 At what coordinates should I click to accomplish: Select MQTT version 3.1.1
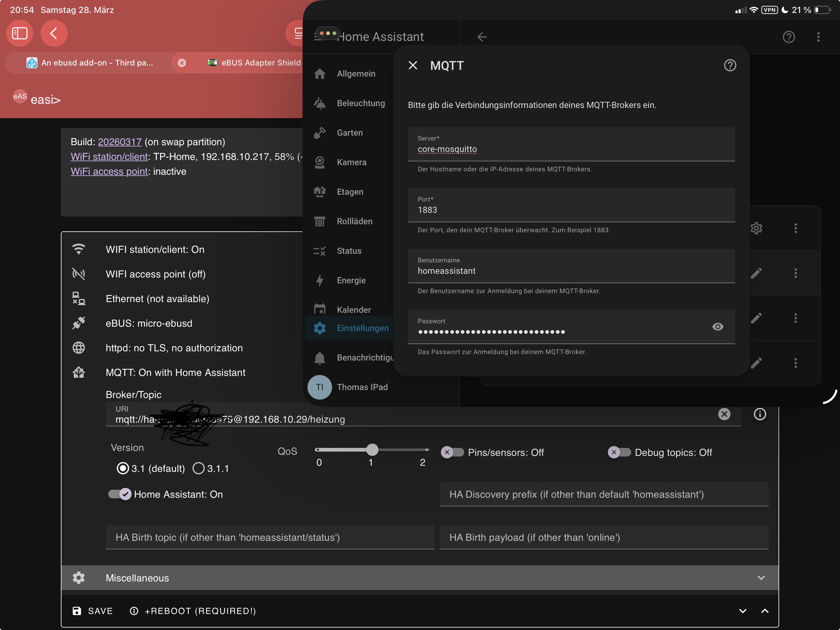[199, 468]
